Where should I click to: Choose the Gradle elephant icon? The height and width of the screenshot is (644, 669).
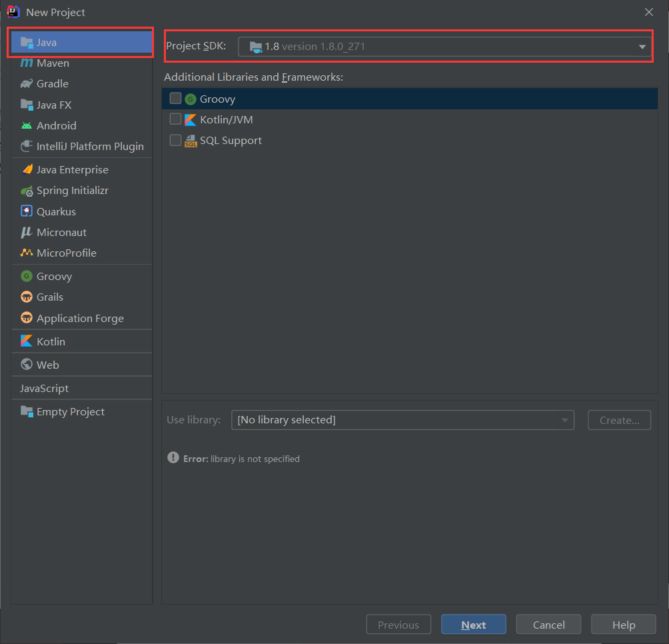coord(27,84)
